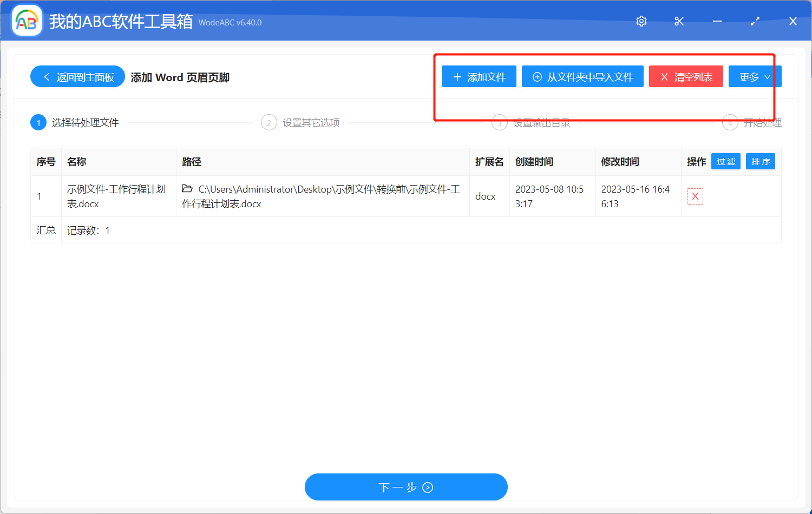Click the folder icon beside the file path
812x514 pixels.
[187, 189]
